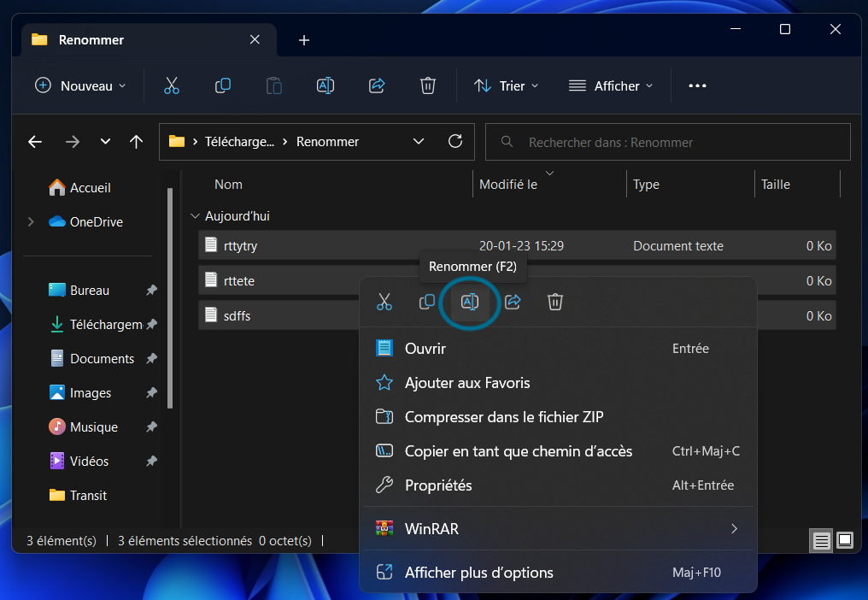This screenshot has width=868, height=600.
Task: Click the Delete trash icon in the context menu
Action: [x=555, y=302]
